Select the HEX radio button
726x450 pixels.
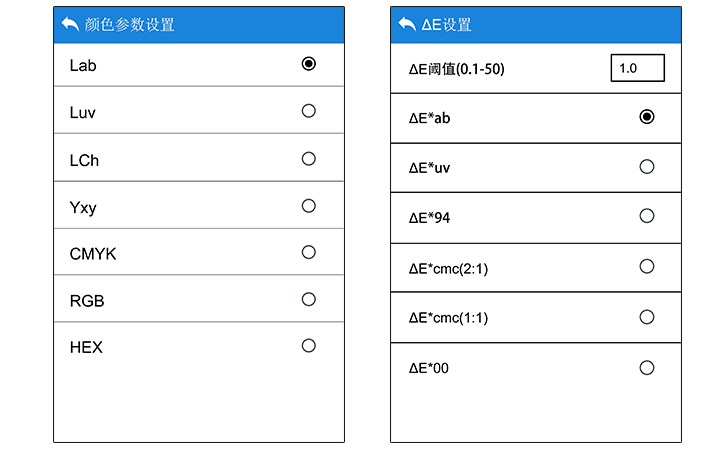pyautogui.click(x=308, y=346)
